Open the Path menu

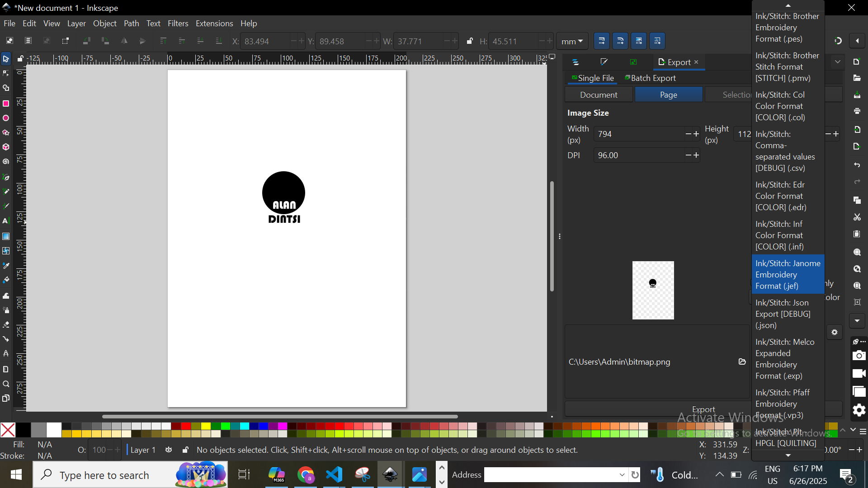click(x=131, y=23)
